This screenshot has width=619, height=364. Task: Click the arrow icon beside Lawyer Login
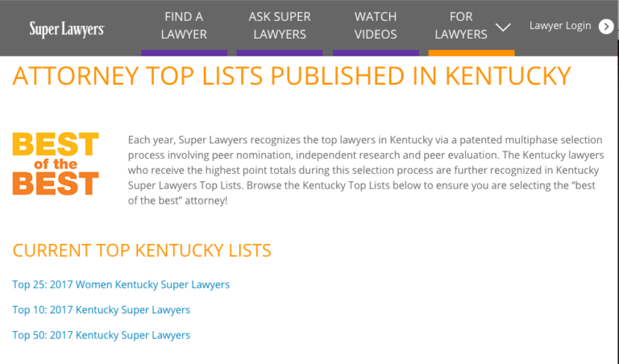(606, 27)
